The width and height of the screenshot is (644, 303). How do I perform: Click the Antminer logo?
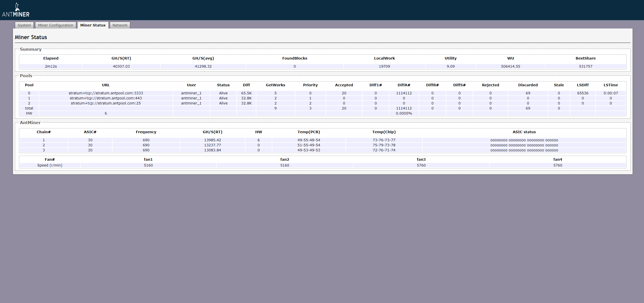pyautogui.click(x=16, y=10)
